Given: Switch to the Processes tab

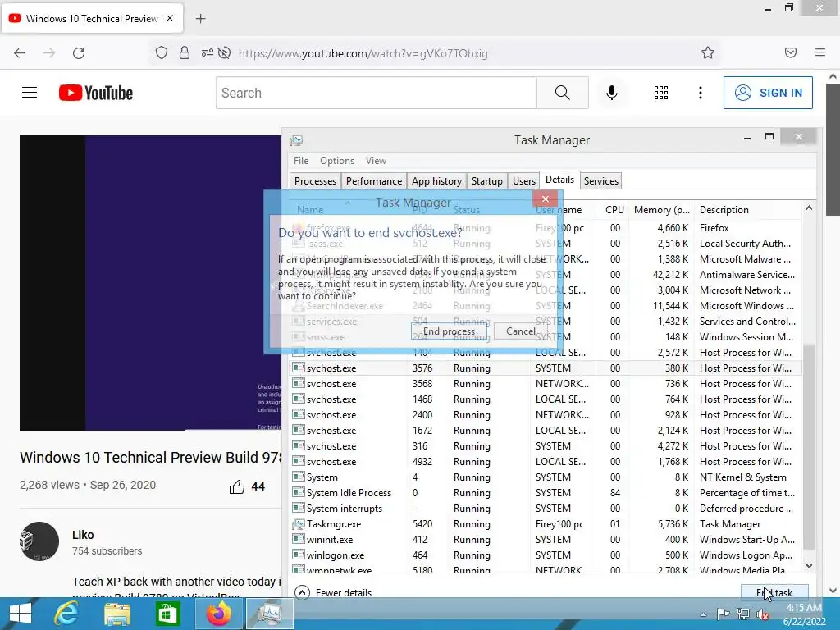Looking at the screenshot, I should click(x=315, y=181).
